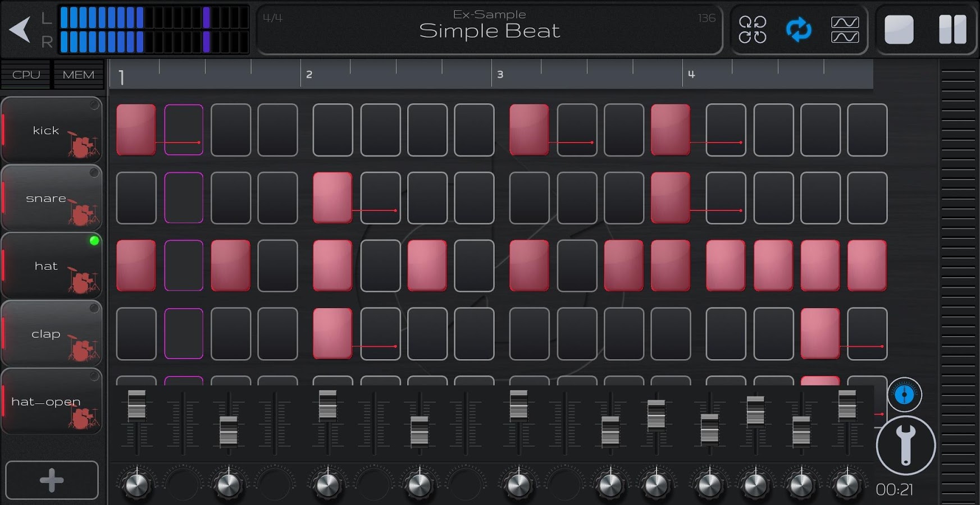
Task: Disable the clap step 5 cell
Action: point(332,333)
